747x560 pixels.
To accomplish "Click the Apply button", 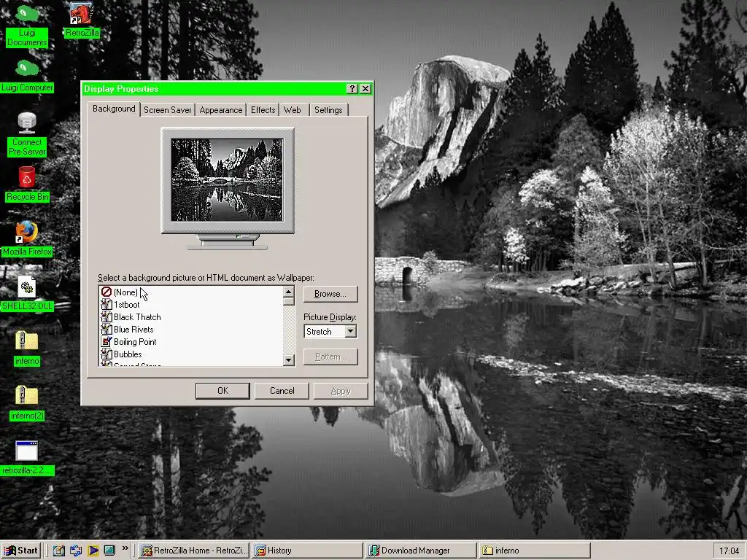I will [x=341, y=391].
